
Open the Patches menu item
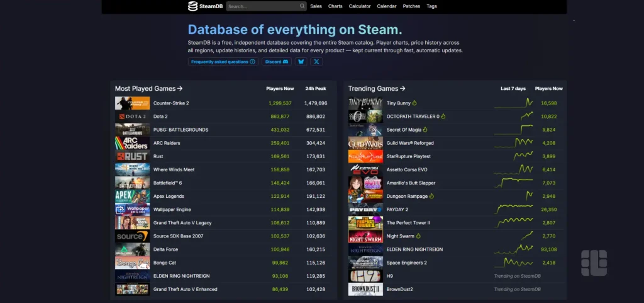click(411, 6)
